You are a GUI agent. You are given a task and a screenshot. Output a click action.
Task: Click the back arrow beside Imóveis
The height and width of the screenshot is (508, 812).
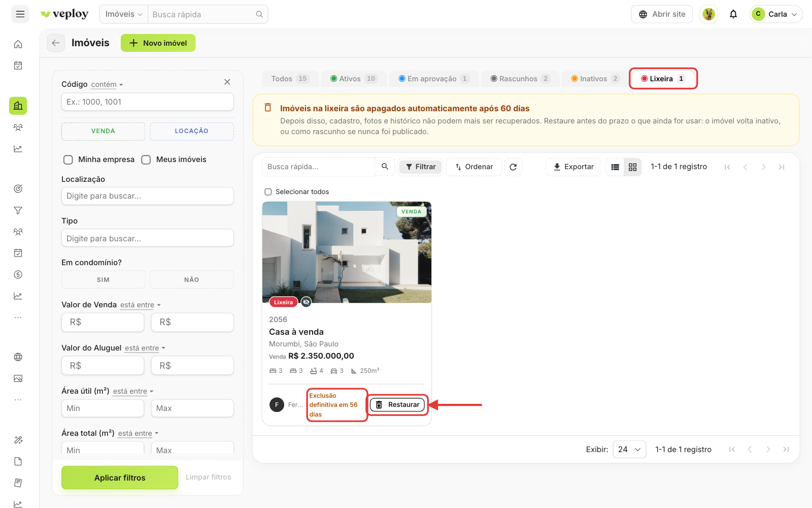(56, 43)
